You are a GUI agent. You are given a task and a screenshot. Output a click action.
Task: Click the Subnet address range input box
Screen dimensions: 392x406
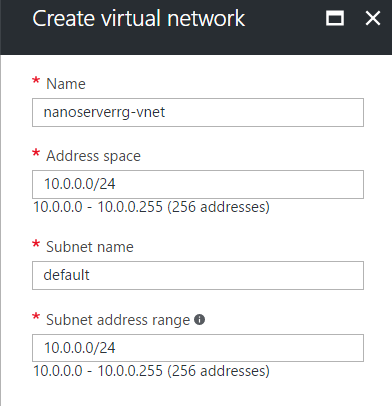(x=198, y=348)
